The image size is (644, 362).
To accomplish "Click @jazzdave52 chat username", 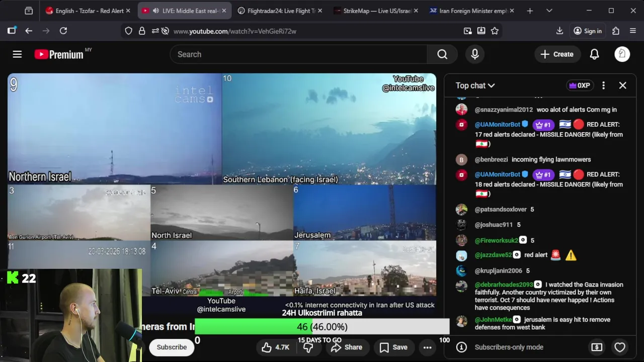I will (493, 255).
